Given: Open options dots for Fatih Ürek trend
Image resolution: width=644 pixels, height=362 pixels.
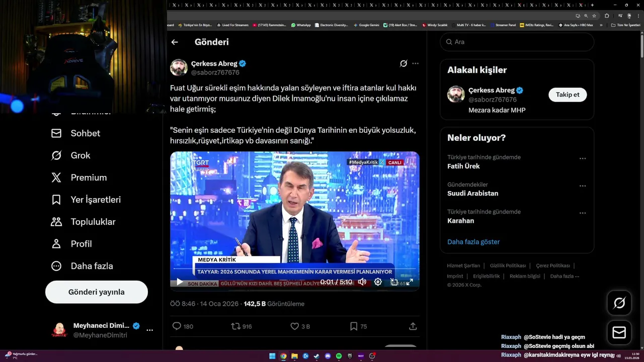Looking at the screenshot, I should point(583,158).
